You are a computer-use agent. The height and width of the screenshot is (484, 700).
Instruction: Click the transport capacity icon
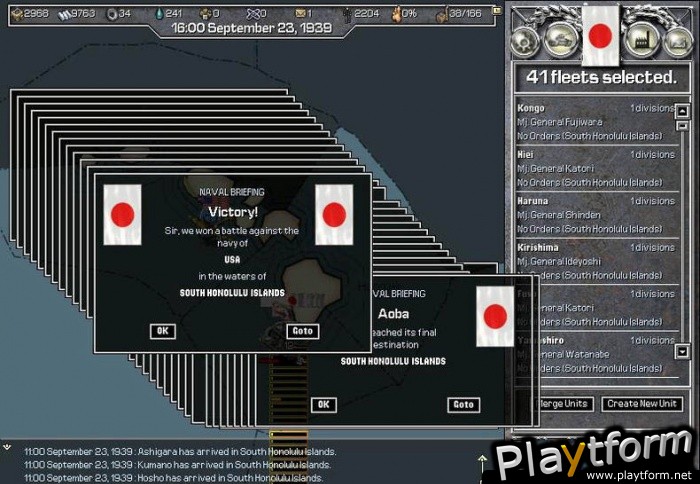(442, 15)
